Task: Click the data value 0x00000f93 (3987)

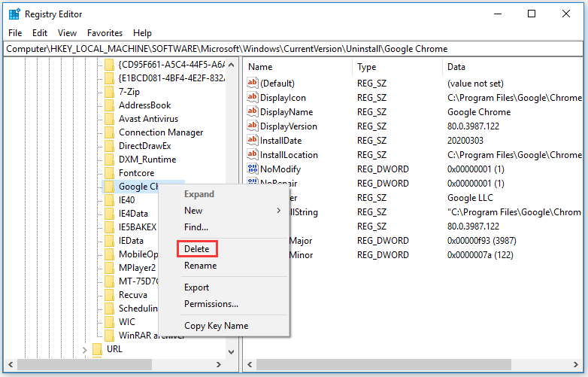Action: point(481,241)
